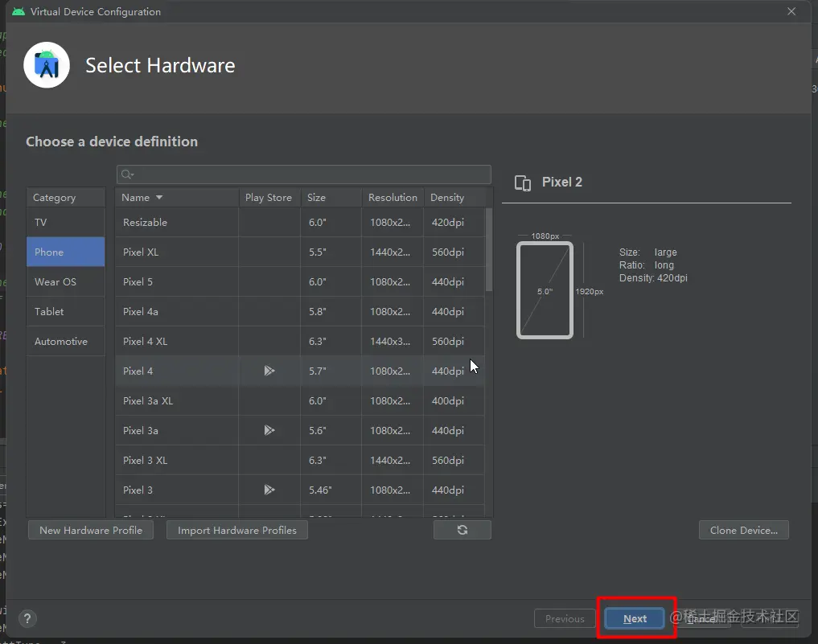Image resolution: width=818 pixels, height=644 pixels.
Task: Open the Automotive category
Action: pos(65,341)
